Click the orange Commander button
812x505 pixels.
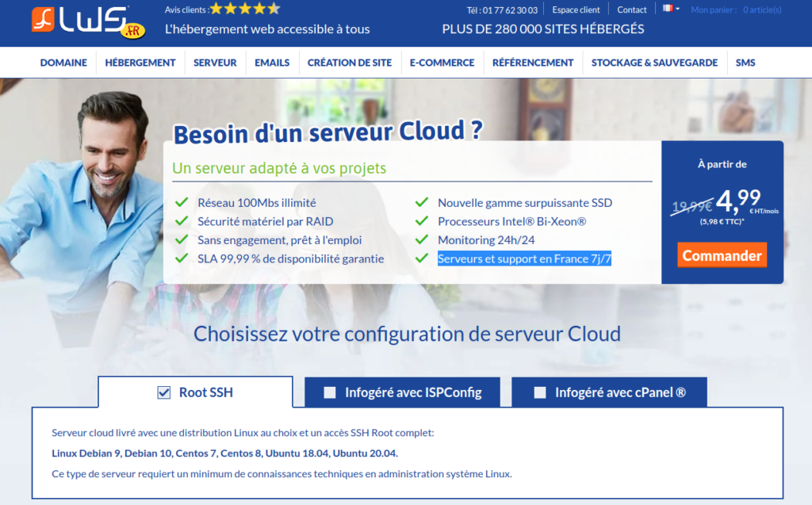[722, 255]
